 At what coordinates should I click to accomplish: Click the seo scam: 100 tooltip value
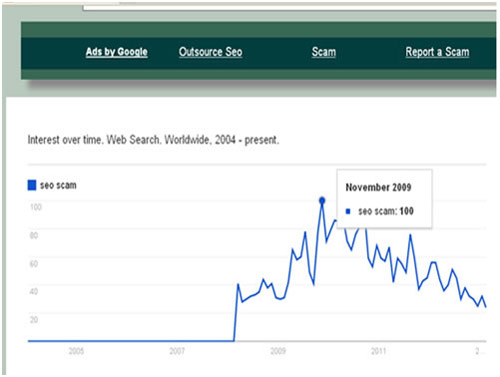(x=386, y=211)
